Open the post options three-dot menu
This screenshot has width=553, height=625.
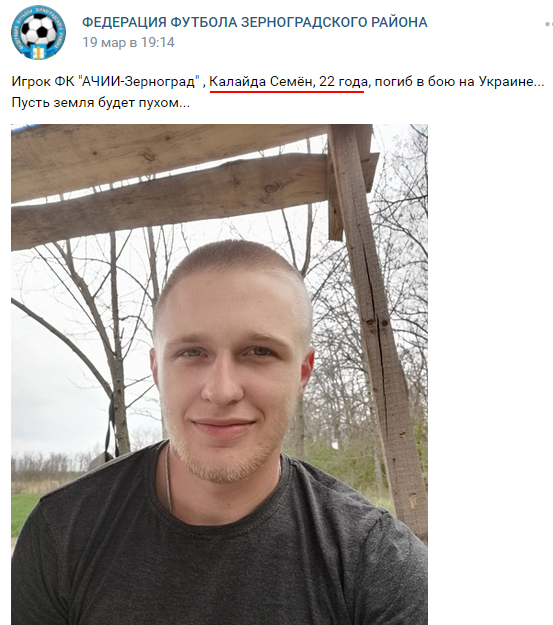tap(549, 24)
